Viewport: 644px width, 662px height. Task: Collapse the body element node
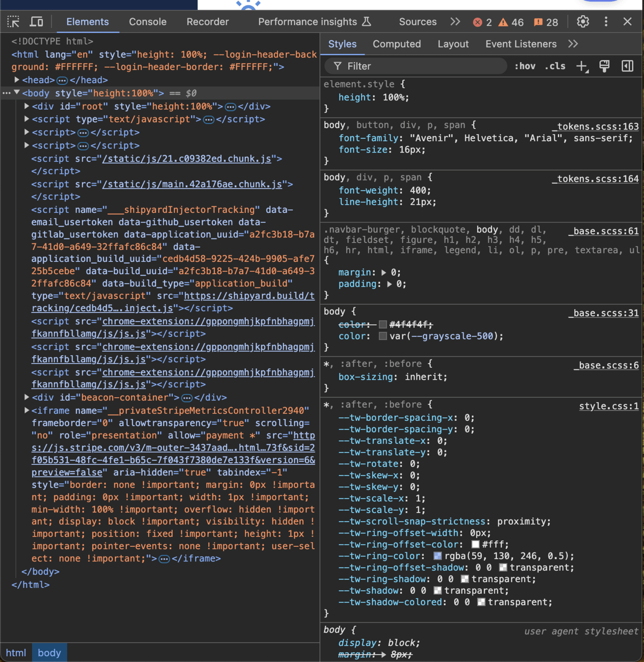click(17, 93)
